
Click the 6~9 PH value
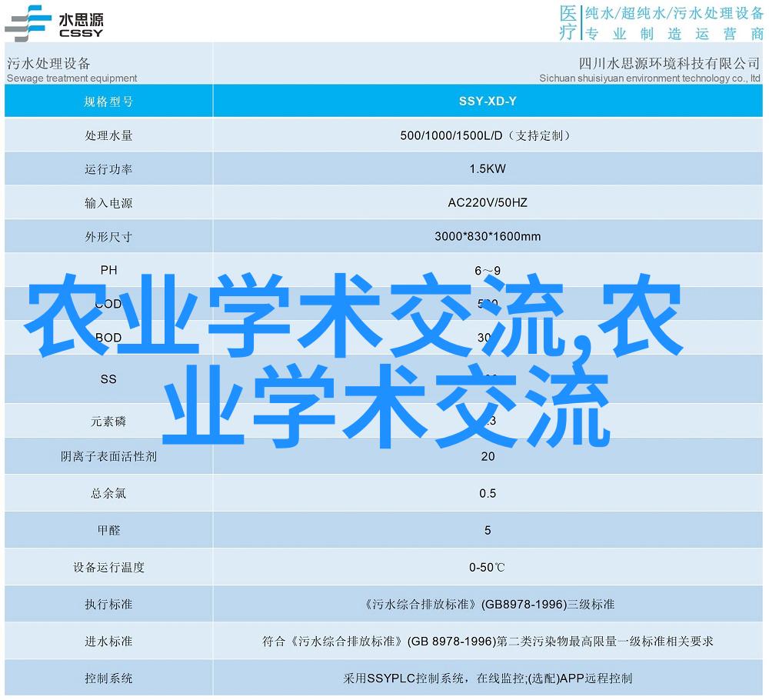pos(488,270)
